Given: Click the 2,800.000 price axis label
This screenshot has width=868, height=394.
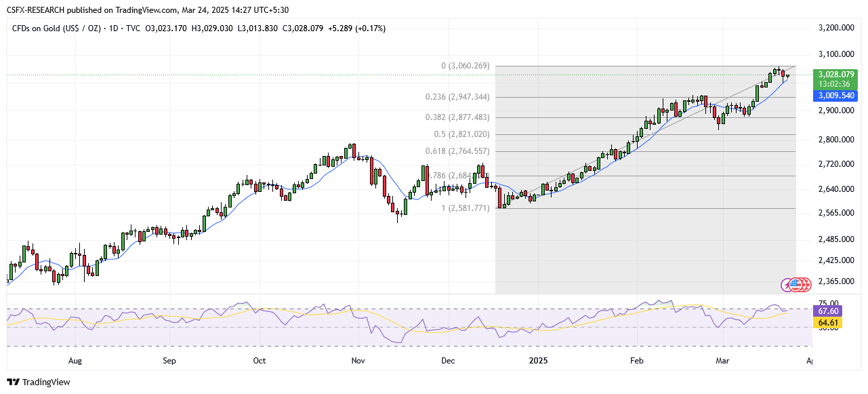Looking at the screenshot, I should click(835, 140).
